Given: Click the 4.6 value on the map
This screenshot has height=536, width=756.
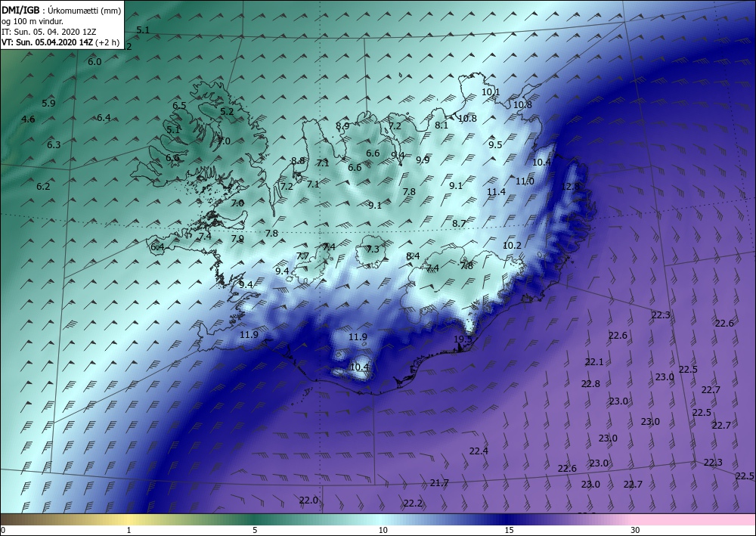Looking at the screenshot, I should tap(29, 119).
